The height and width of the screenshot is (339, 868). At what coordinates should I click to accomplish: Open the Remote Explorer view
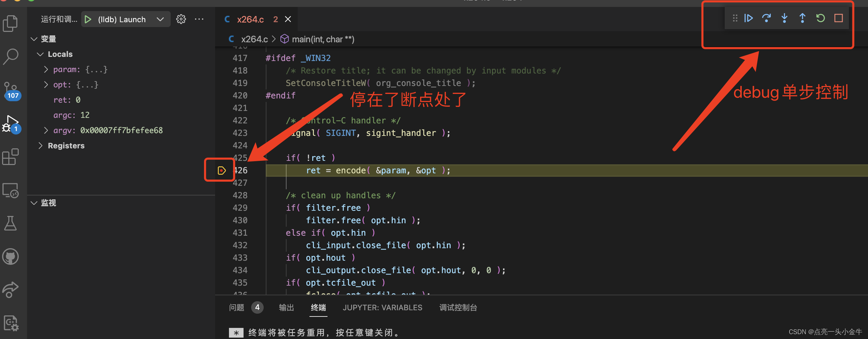[x=10, y=190]
